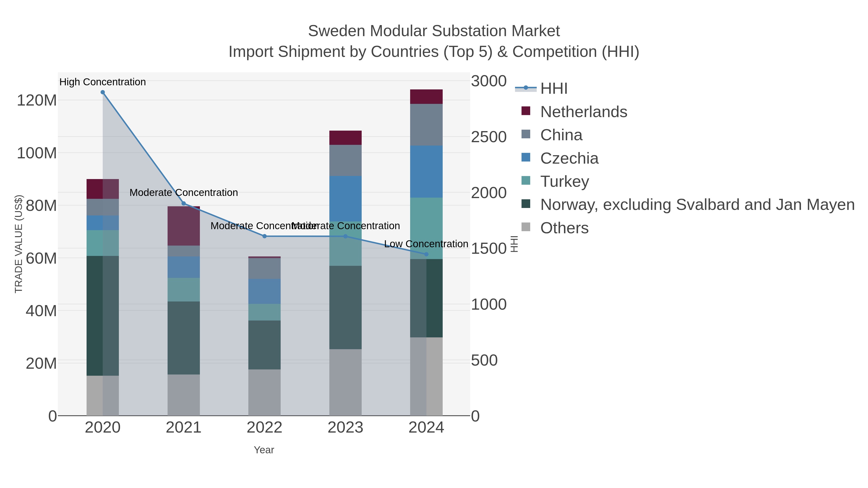Screen dimensions: 868x488
Task: Click the 2020 x-axis label
Action: (x=103, y=428)
